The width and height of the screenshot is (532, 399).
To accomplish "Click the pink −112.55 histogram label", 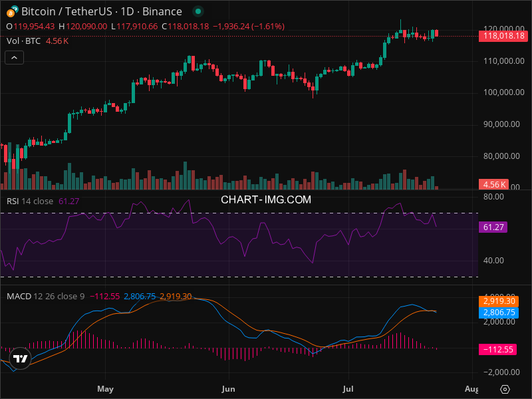I will [497, 350].
